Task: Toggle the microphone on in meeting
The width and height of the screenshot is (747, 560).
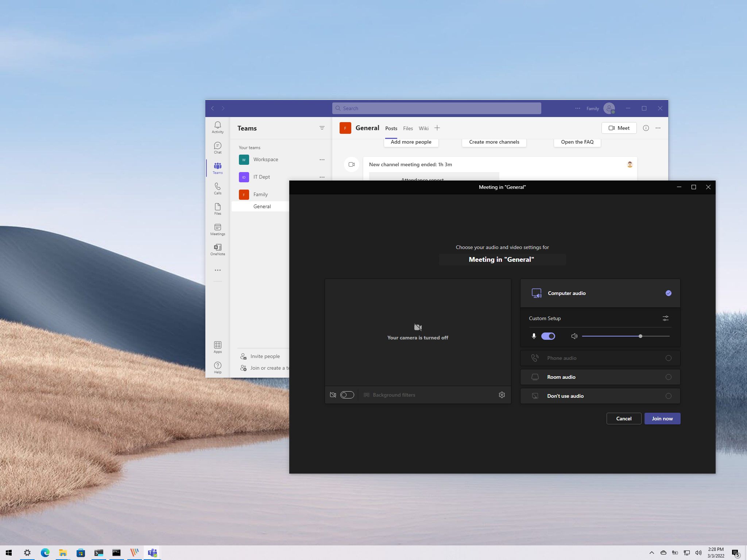Action: 547,336
